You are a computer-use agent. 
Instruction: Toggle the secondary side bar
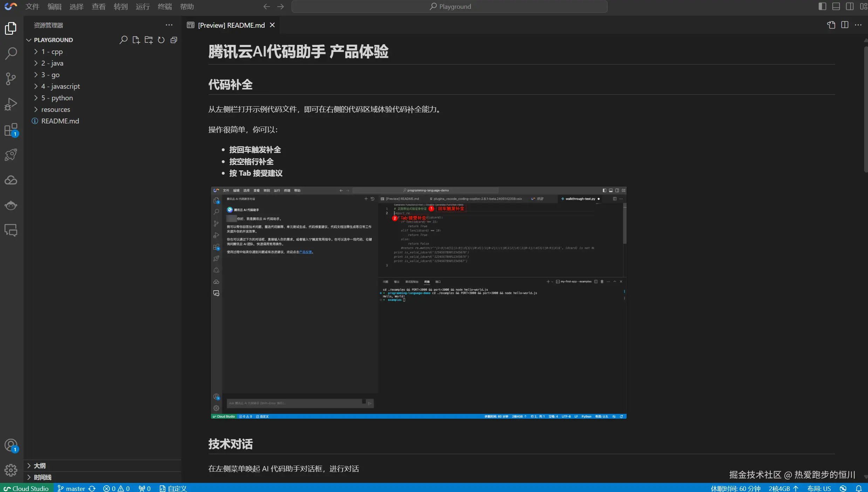click(x=850, y=6)
